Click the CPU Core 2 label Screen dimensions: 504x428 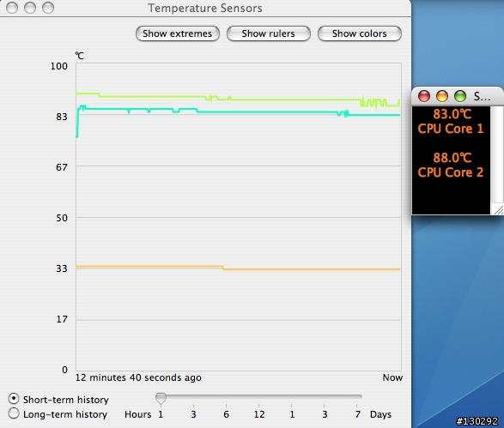(451, 172)
